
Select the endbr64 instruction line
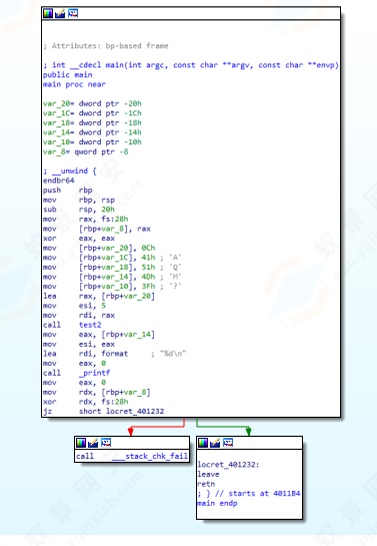tap(58, 181)
